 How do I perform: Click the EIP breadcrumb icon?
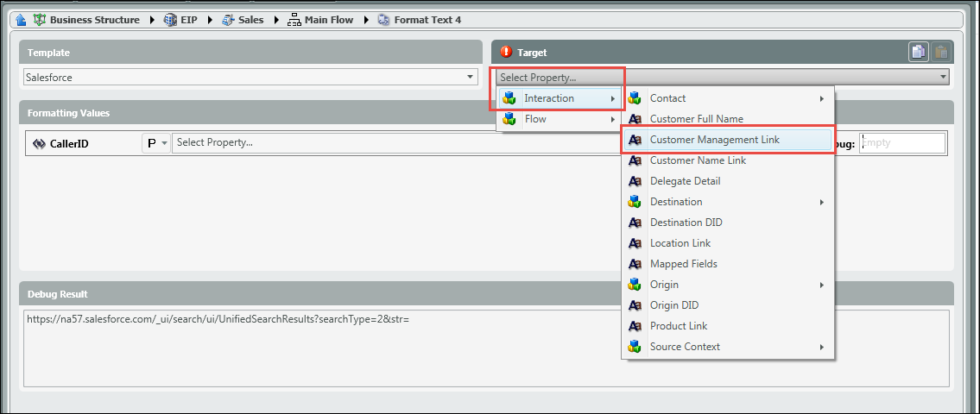170,20
